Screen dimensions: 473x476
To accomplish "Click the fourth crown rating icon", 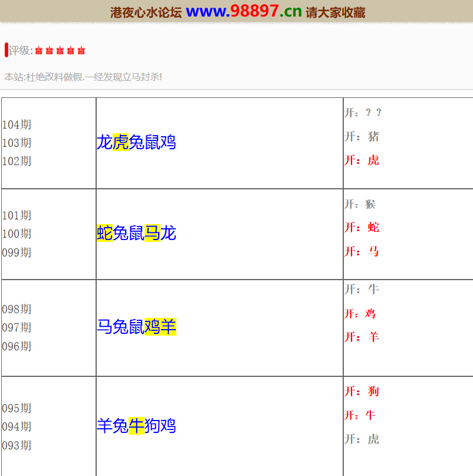I will [71, 51].
